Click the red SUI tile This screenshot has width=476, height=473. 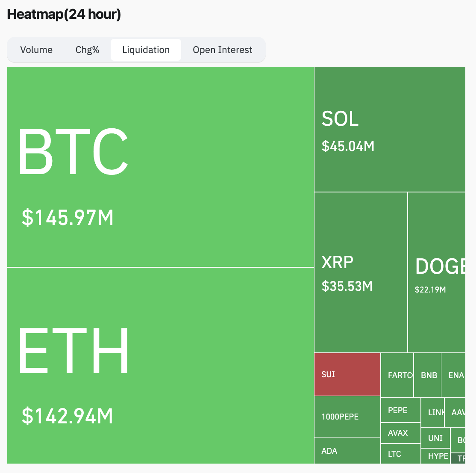[347, 374]
